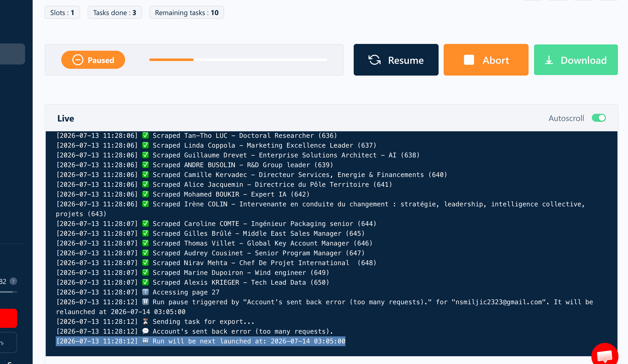Click the 'Scraped ANDRE BUSOLIN' log line

click(194, 165)
